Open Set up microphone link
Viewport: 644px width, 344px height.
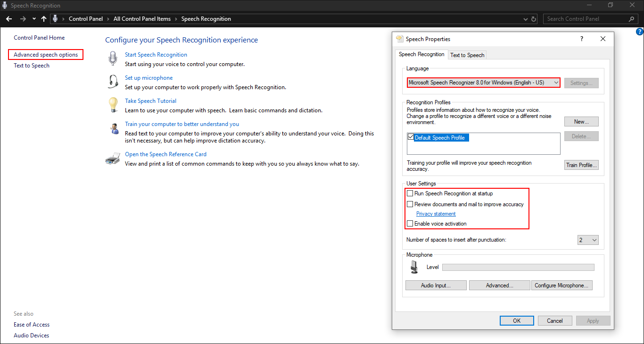149,78
